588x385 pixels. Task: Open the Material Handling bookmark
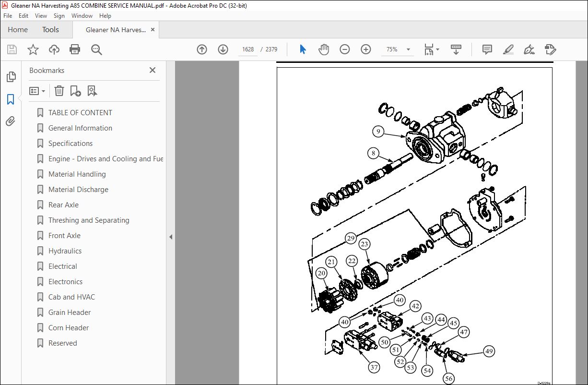(x=77, y=174)
